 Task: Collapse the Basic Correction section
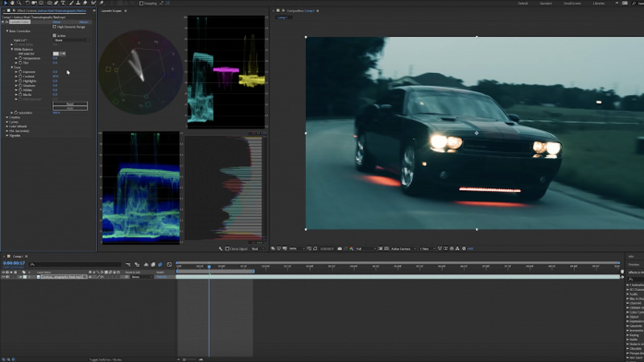7,31
